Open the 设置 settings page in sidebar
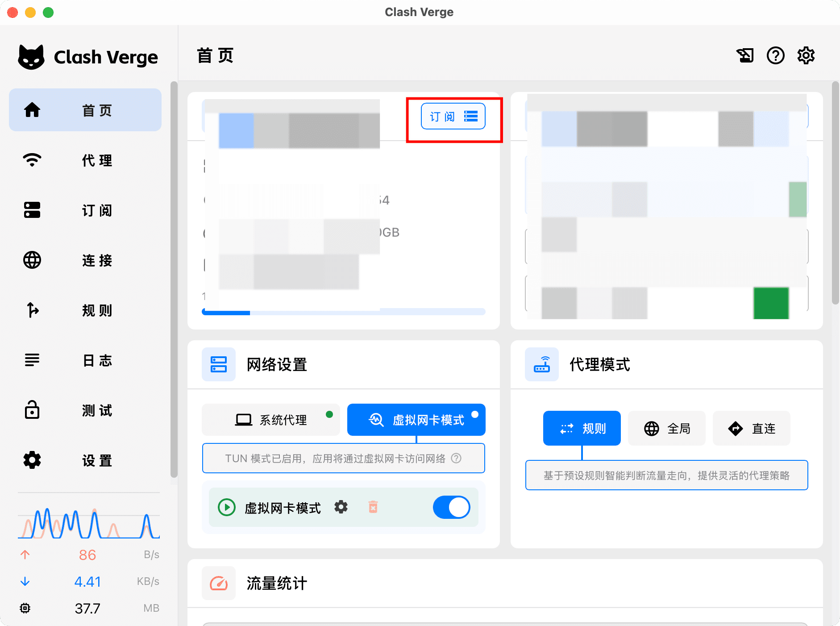This screenshot has width=840, height=626. 85,460
